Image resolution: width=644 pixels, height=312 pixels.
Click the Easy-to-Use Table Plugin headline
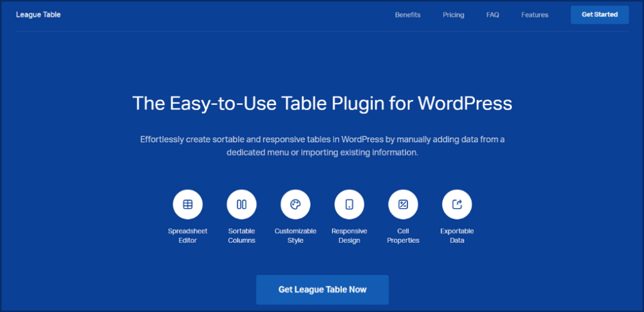point(323,103)
